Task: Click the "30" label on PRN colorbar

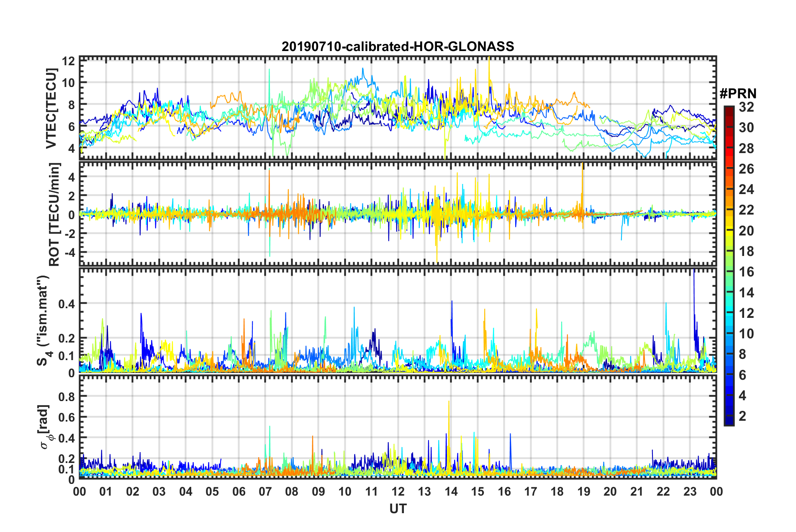Action: [746, 128]
